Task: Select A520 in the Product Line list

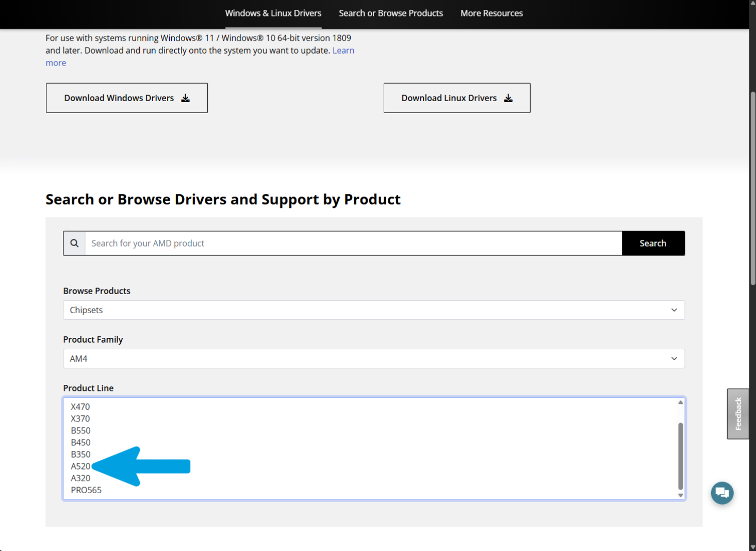Action: point(80,466)
